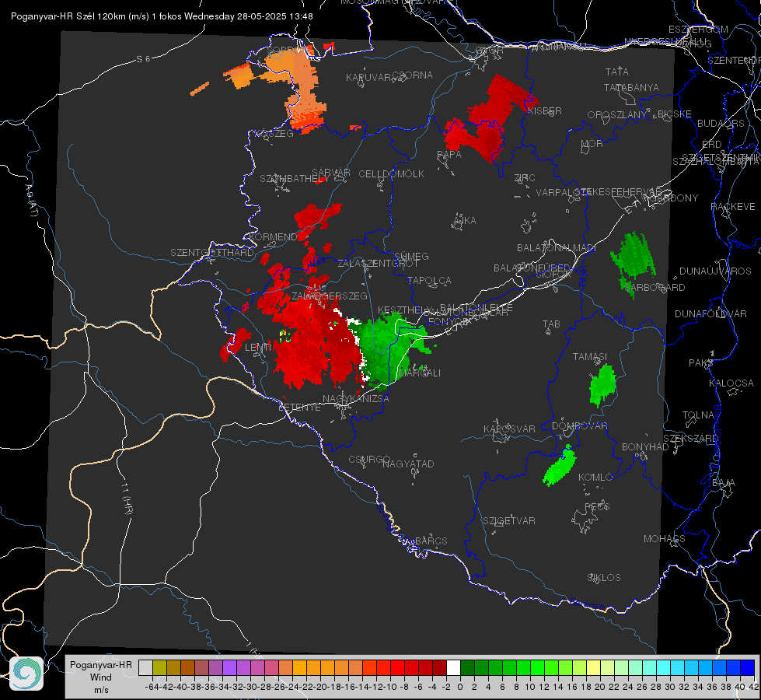Screen dimensions: 761x700
Task: Click the SZENTGOTTHARD town label
Action: click(212, 252)
